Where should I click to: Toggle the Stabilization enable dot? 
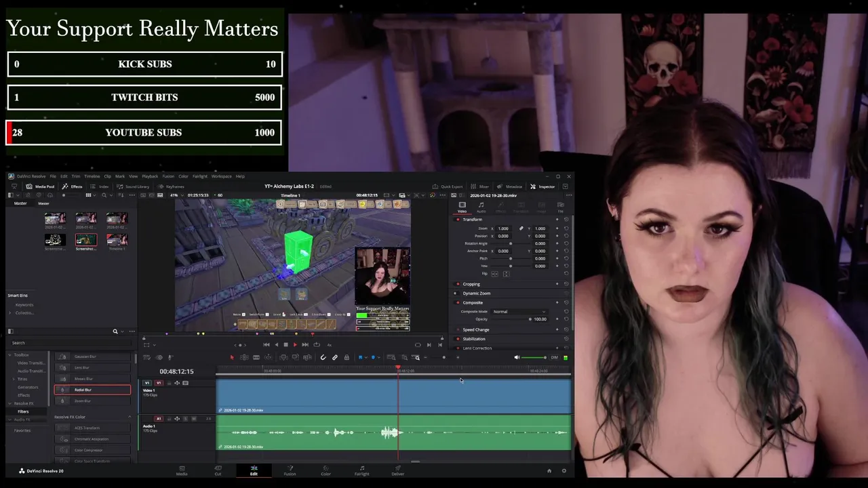coord(458,339)
